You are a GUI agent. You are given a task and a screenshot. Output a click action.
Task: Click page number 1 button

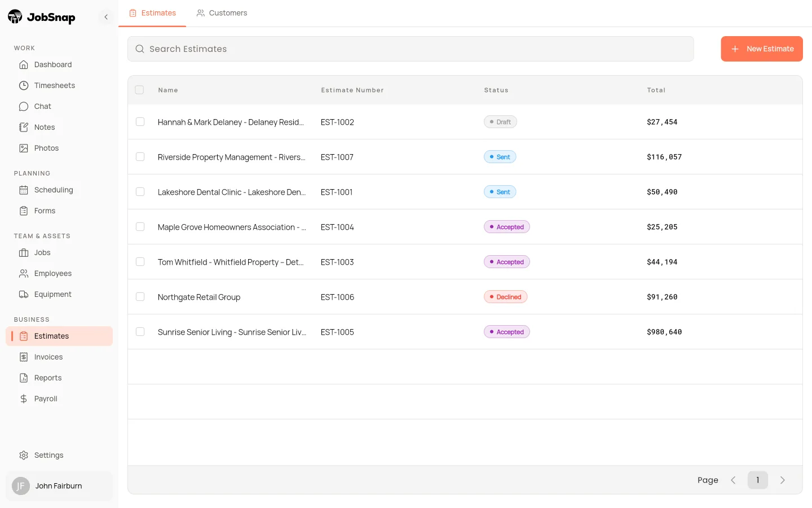point(758,480)
